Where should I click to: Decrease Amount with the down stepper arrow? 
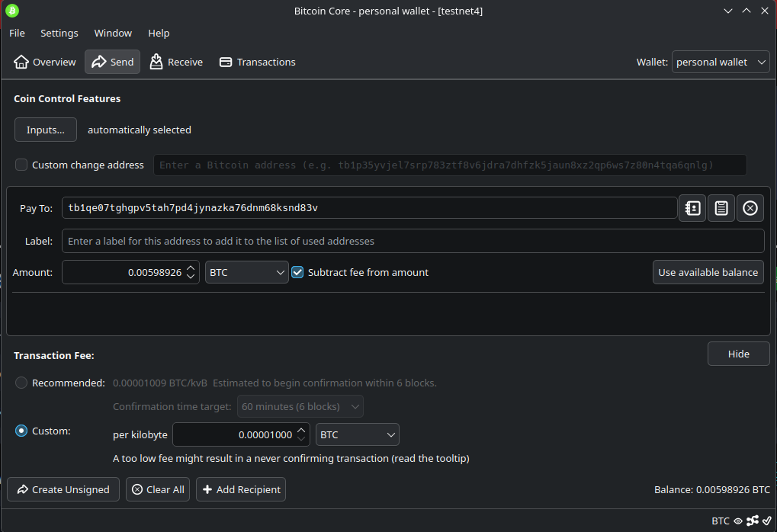point(191,277)
